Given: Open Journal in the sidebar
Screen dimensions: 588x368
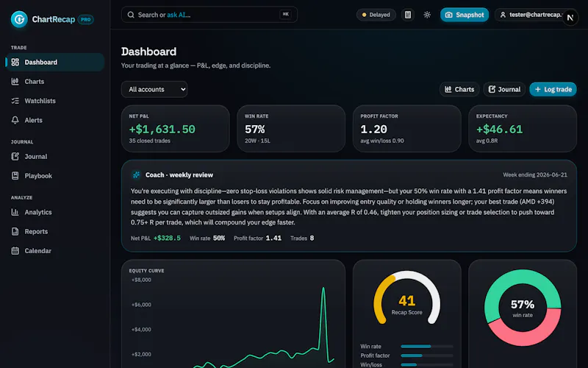Looking at the screenshot, I should click(x=54, y=157).
